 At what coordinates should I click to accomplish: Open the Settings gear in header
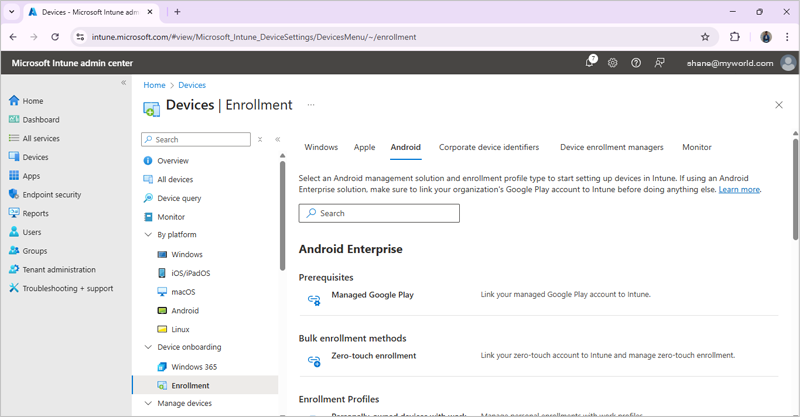point(613,63)
